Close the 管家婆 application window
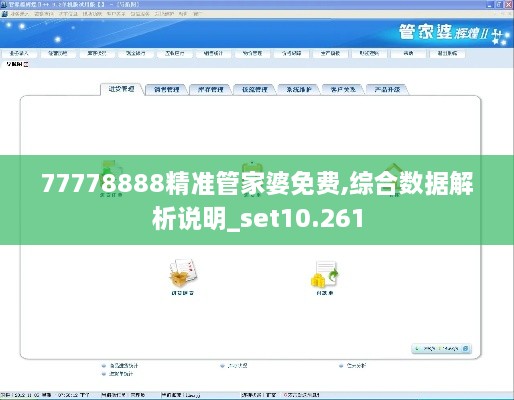Image resolution: width=514 pixels, height=400 pixels. tap(509, 4)
